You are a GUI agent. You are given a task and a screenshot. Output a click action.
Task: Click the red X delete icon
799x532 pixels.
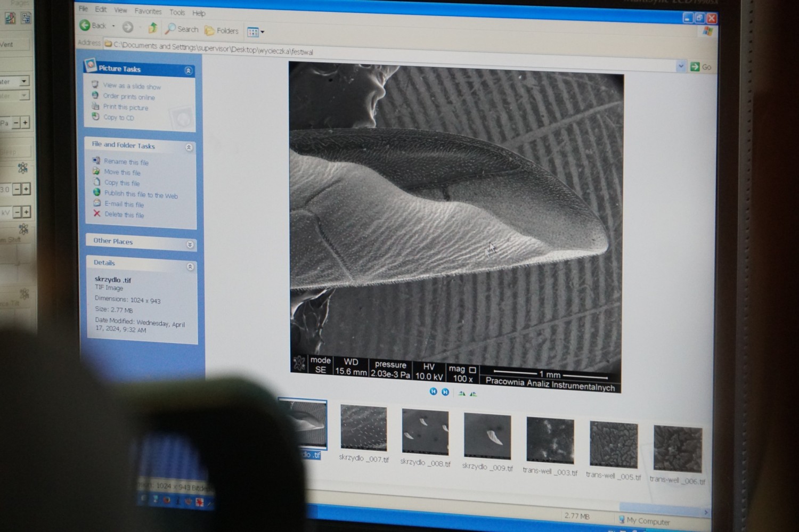point(97,214)
